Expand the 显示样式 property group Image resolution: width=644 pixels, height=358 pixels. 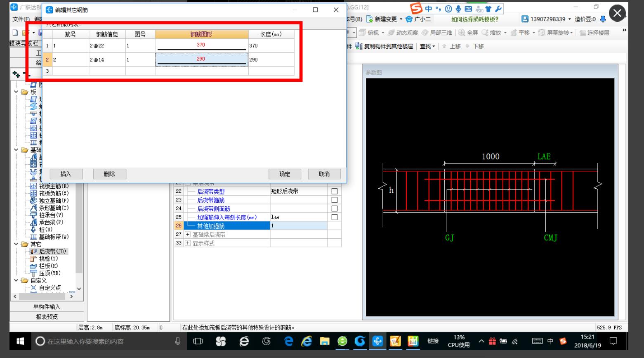[x=188, y=243]
